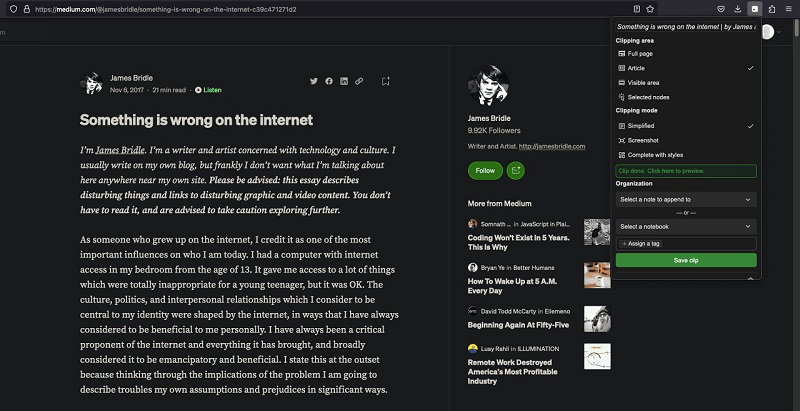Image resolution: width=800 pixels, height=411 pixels.
Task: Set clipping mode to Screenshot
Action: coord(642,140)
